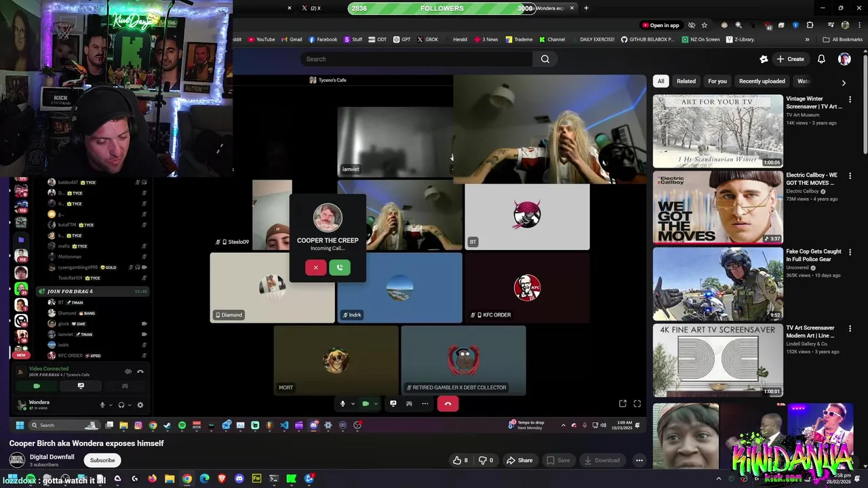The image size is (868, 488).
Task: Open Firefox from the bottom taskbar
Action: click(152, 479)
